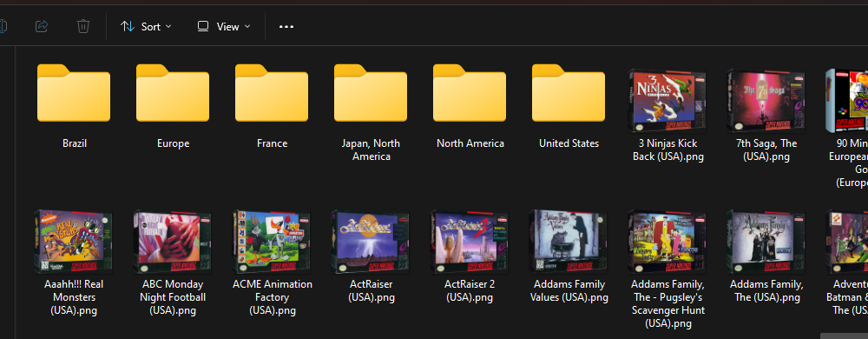Click 'ActRaiser 2 (USA).png' filename
Viewport: 868px width, 339px height.
click(x=470, y=291)
